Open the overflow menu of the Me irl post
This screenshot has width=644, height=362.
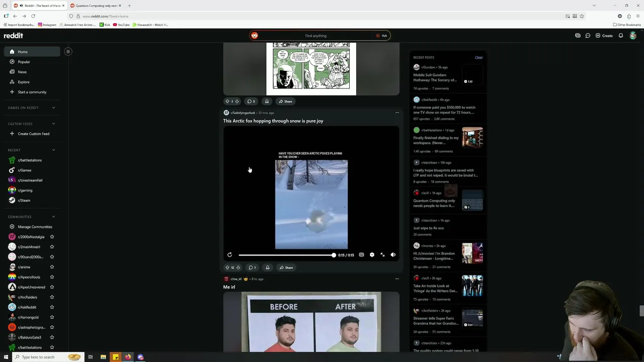(x=397, y=279)
